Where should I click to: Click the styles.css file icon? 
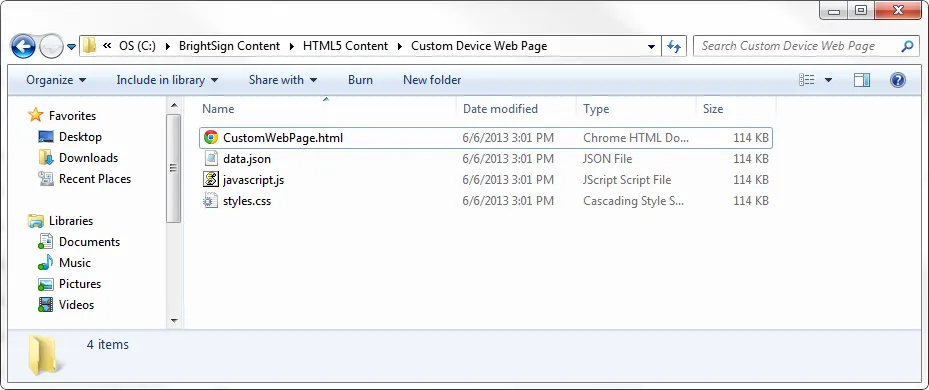coord(210,201)
